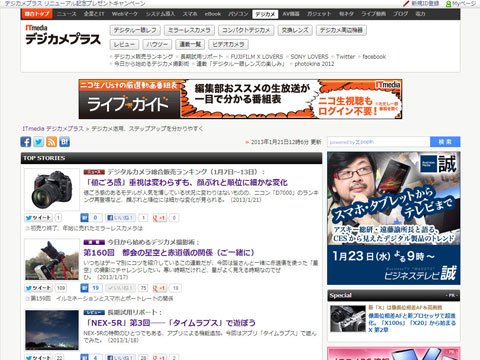Click the ツイート button with count 109
Viewport: 480px width, 360px height.
coord(39,288)
